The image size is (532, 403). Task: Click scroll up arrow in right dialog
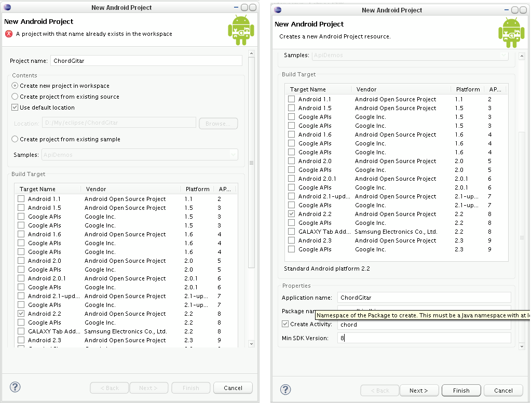click(522, 56)
